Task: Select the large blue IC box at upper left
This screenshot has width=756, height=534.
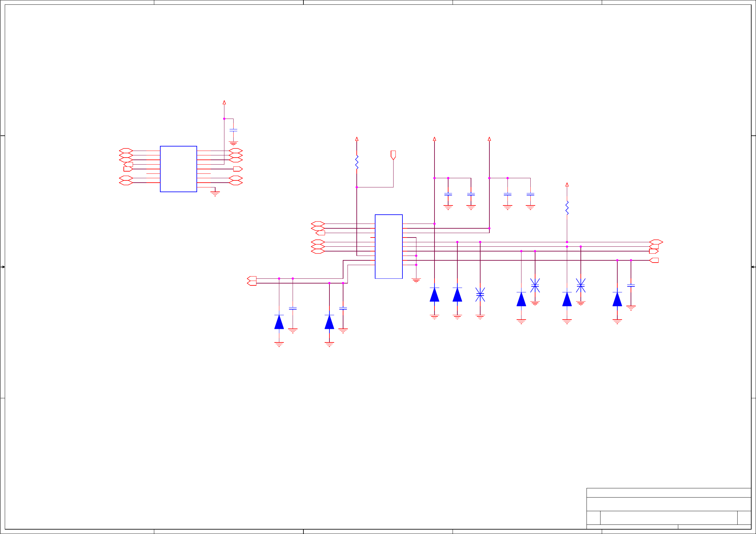Action: tap(178, 169)
